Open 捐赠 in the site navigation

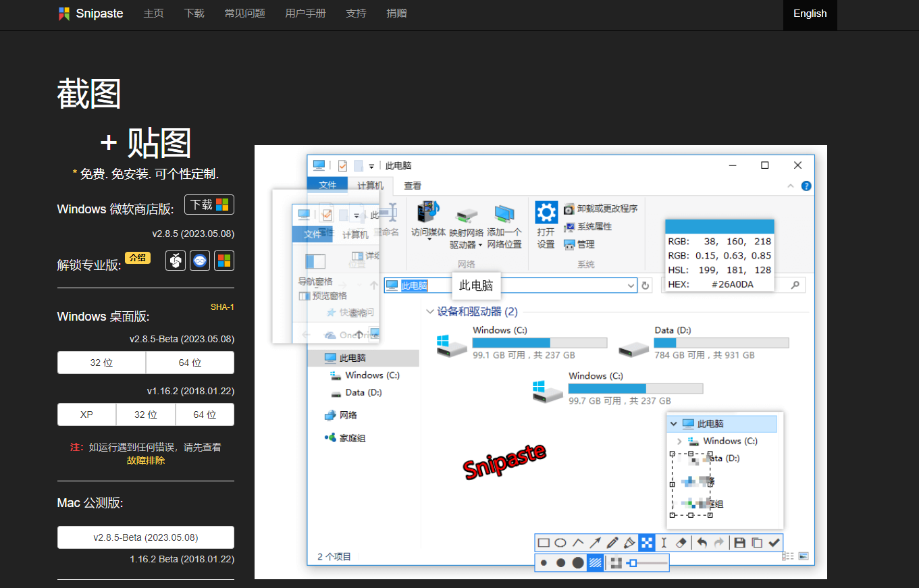point(396,14)
